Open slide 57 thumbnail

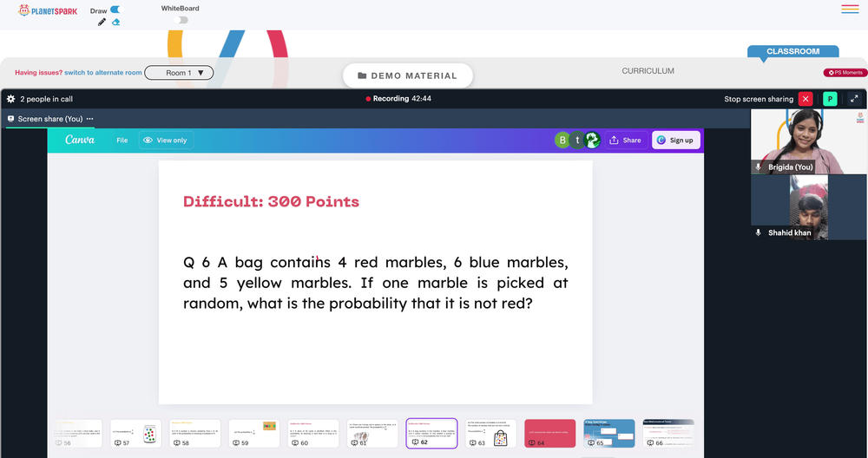click(135, 433)
